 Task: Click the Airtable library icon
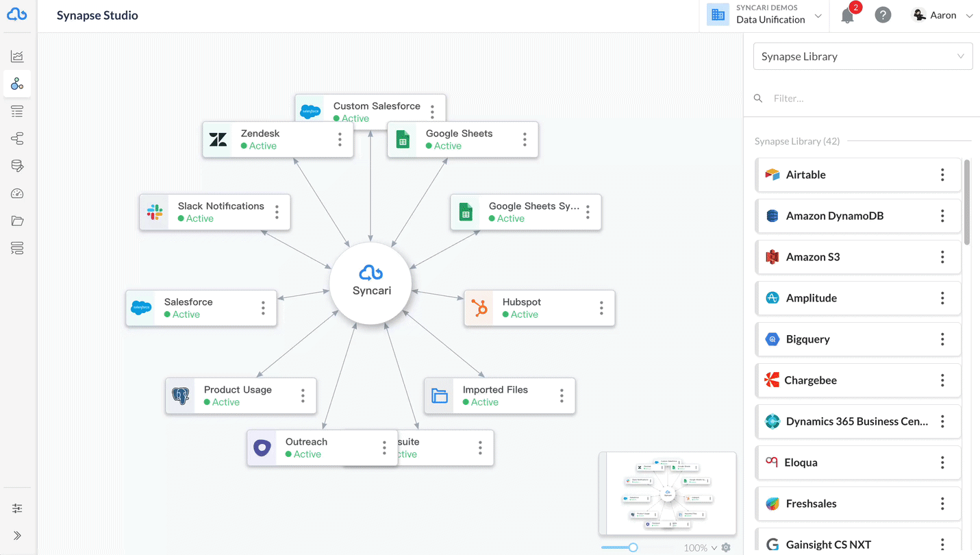tap(772, 175)
